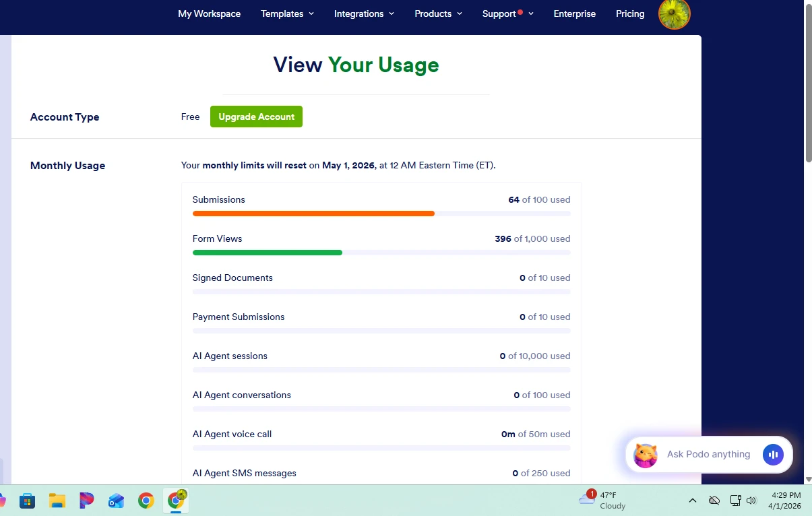The width and height of the screenshot is (812, 516).
Task: Open network display settings tray icon
Action: (x=735, y=501)
